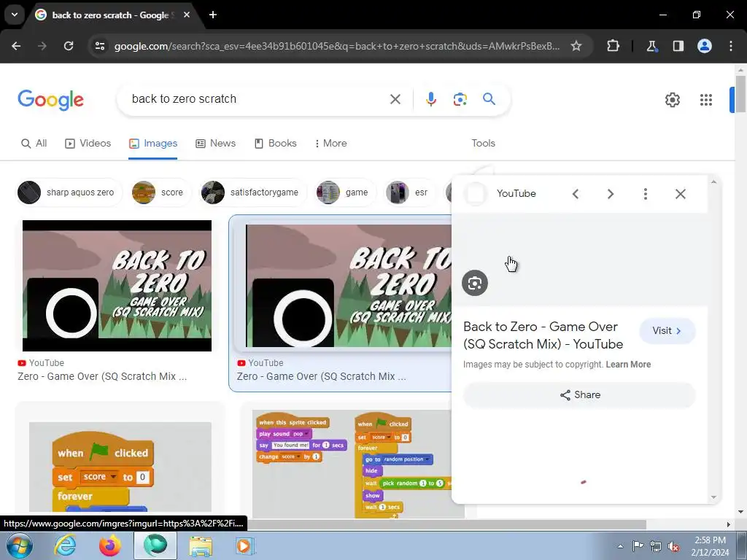
Task: Open Google Lens search by image icon
Action: (460, 99)
